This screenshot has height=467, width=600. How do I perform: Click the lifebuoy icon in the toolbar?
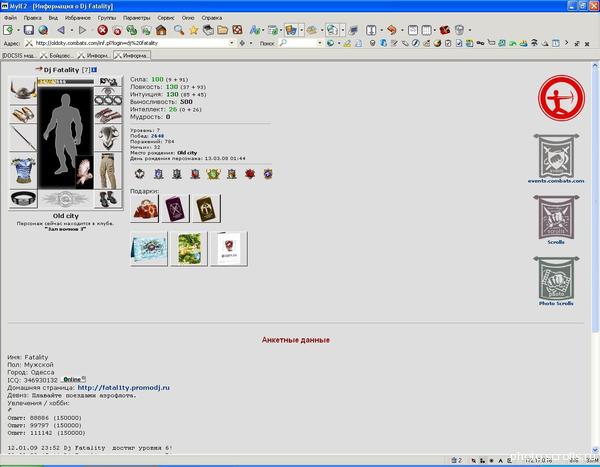point(238,30)
